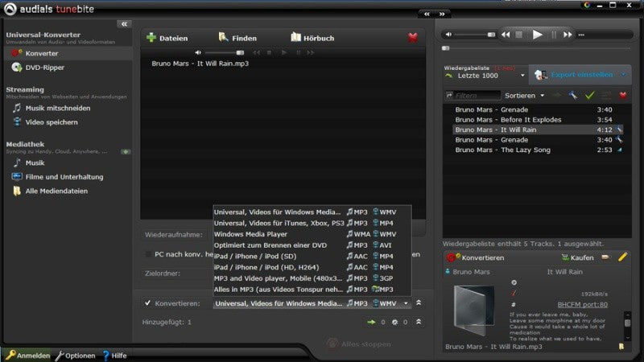Open Optionen settings
Viewport: 644px width, 362px height.
76,356
